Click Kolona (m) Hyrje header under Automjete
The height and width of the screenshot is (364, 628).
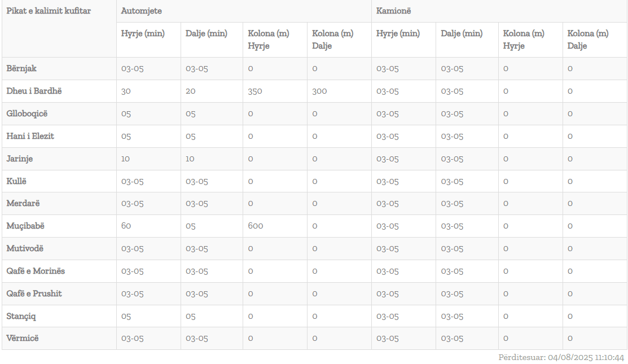click(x=269, y=40)
